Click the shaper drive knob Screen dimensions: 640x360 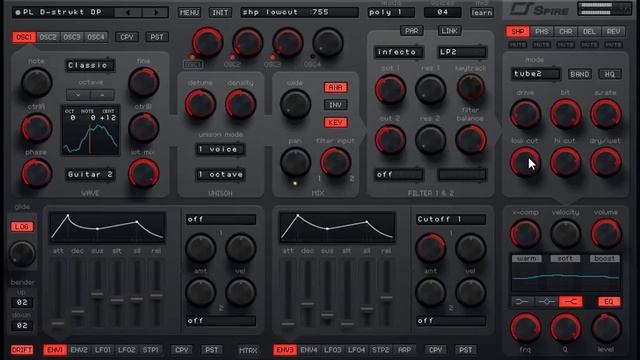(x=525, y=114)
